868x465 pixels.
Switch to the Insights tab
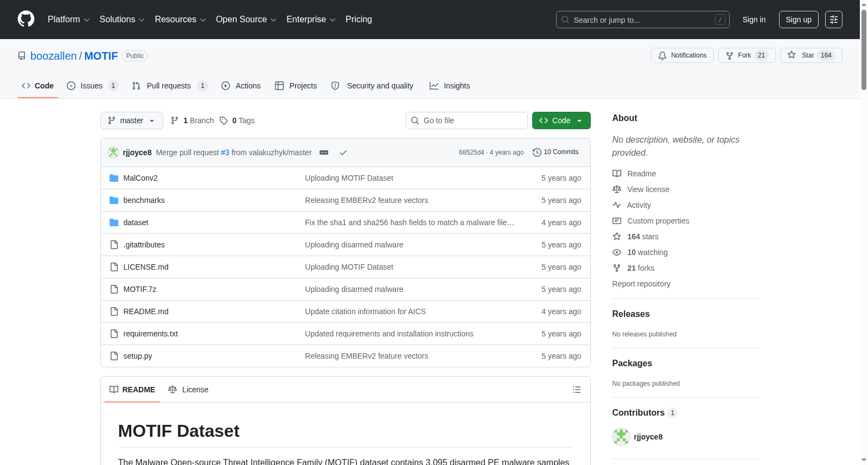pyautogui.click(x=450, y=86)
